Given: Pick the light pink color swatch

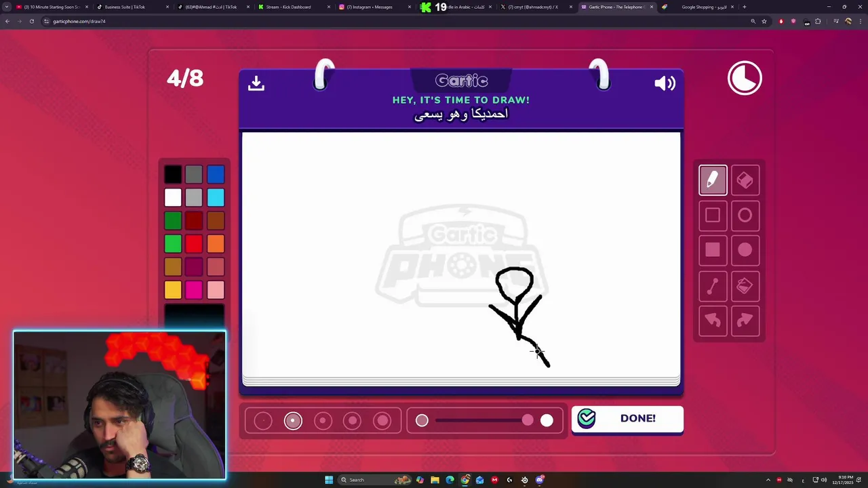Looking at the screenshot, I should (216, 290).
